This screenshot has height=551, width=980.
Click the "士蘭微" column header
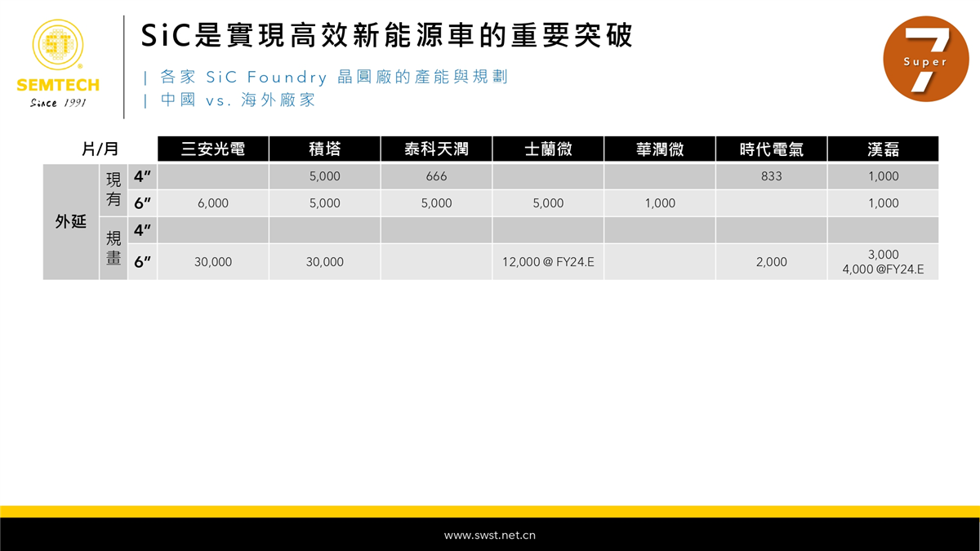[x=548, y=149]
